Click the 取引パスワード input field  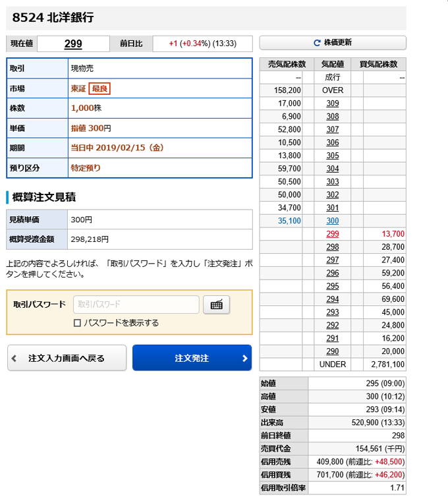tap(136, 305)
